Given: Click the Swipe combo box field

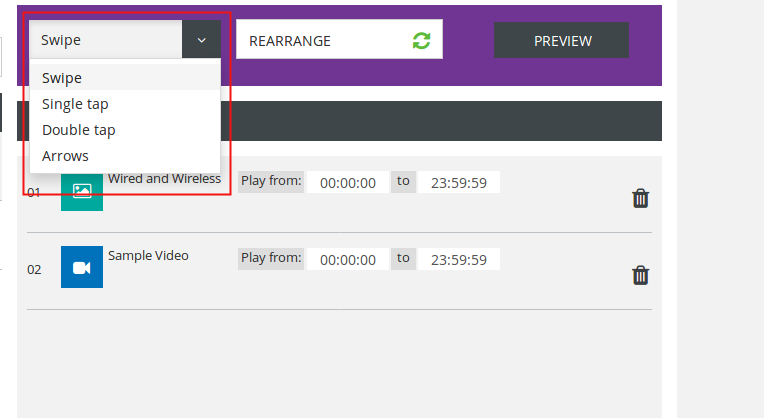Looking at the screenshot, I should click(106, 39).
